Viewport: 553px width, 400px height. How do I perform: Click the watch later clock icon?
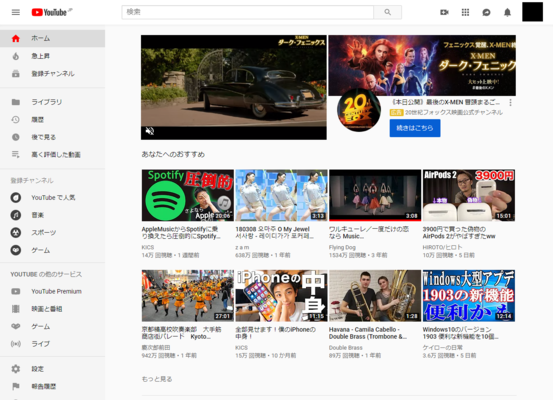click(16, 137)
